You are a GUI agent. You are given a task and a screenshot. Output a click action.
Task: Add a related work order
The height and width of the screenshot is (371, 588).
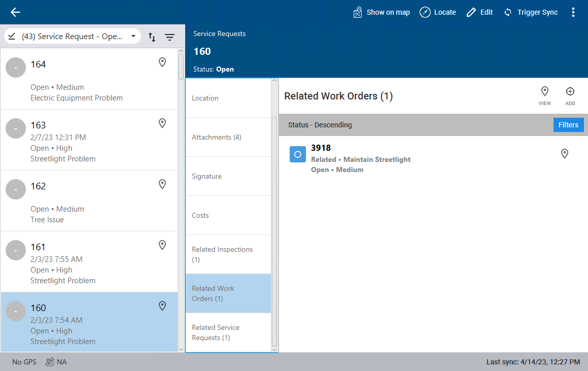(x=570, y=95)
